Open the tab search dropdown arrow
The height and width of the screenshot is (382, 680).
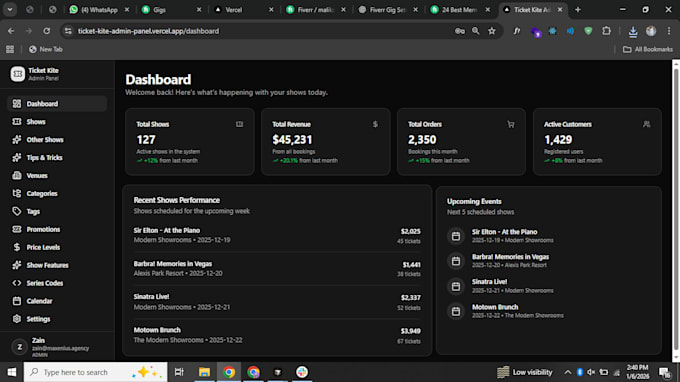[x=10, y=10]
